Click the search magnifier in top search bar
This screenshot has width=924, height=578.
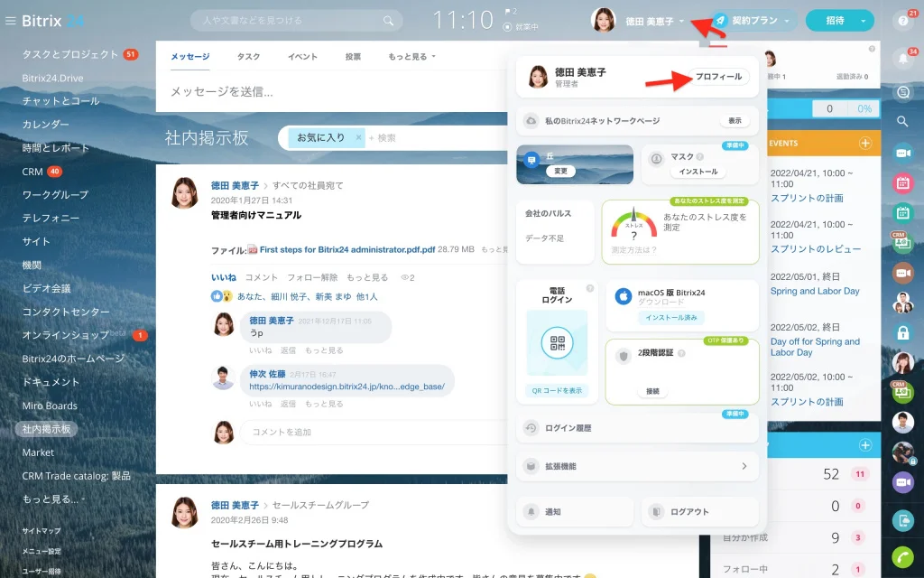[388, 21]
